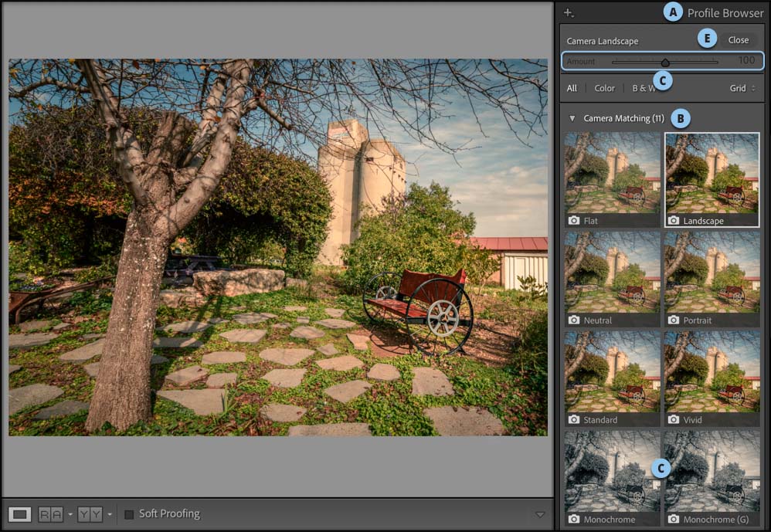771x532 pixels.
Task: Apply the Portrait profile thumbnail
Action: point(712,279)
